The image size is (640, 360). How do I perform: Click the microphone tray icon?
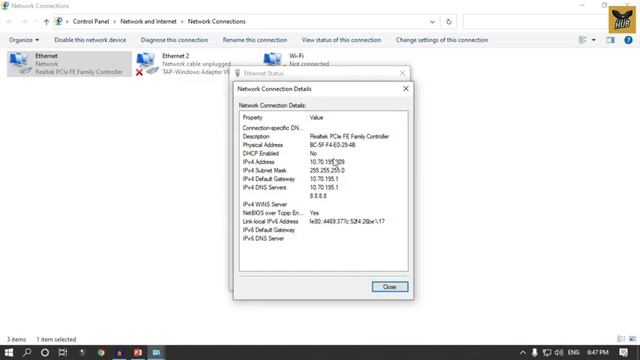(534, 352)
